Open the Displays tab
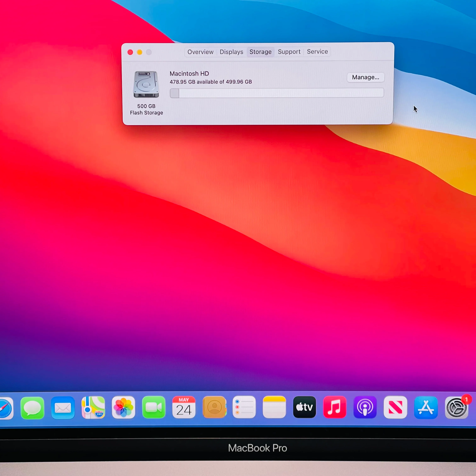Screen dimensions: 476x476 point(231,52)
